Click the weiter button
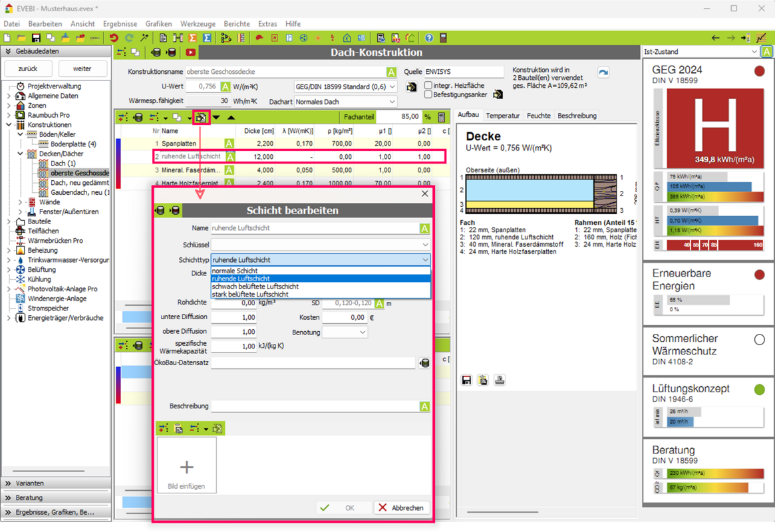This screenshot has height=532, width=775. click(82, 68)
